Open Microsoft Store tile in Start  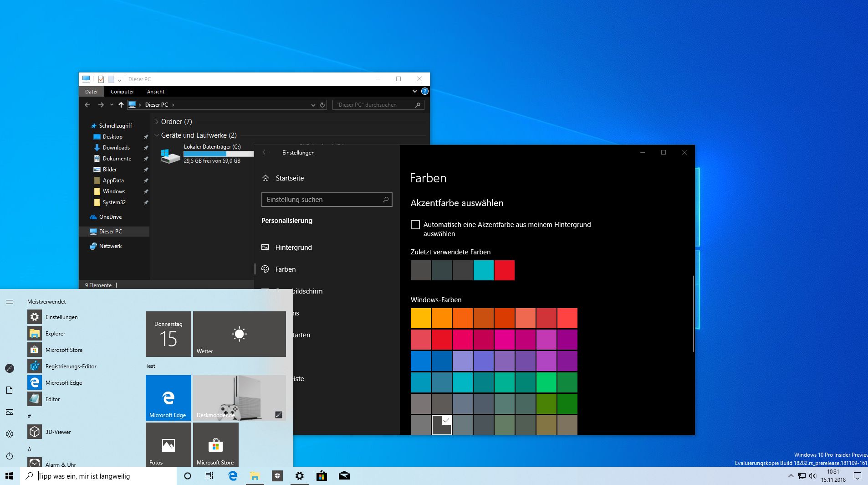[x=216, y=445]
